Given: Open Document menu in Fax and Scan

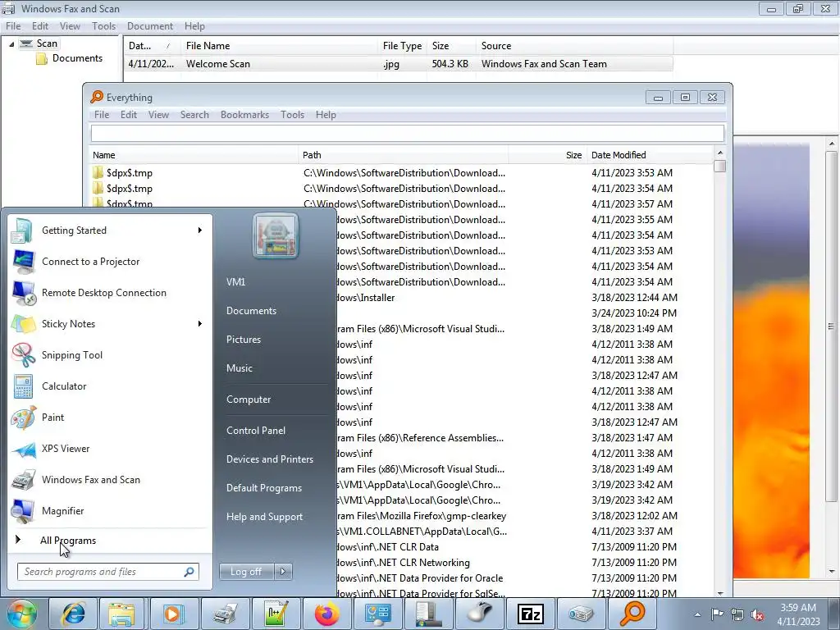Looking at the screenshot, I should click(x=150, y=26).
